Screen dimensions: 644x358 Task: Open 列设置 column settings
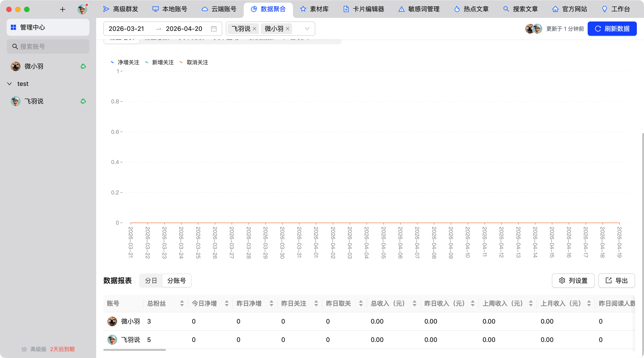[x=573, y=281]
